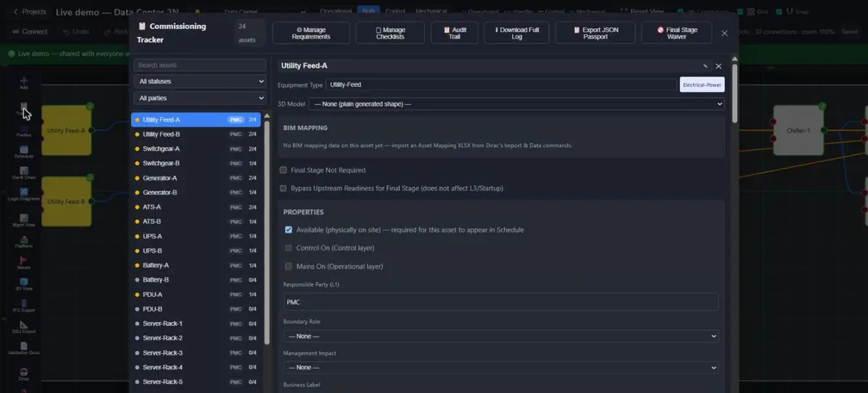The image size is (868, 393).
Task: Select Server-Rack-5 in the asset list
Action: coord(196,381)
